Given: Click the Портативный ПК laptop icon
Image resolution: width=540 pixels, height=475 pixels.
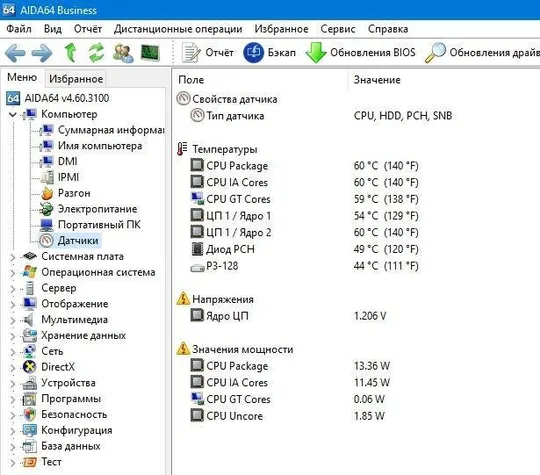Looking at the screenshot, I should point(47,225).
